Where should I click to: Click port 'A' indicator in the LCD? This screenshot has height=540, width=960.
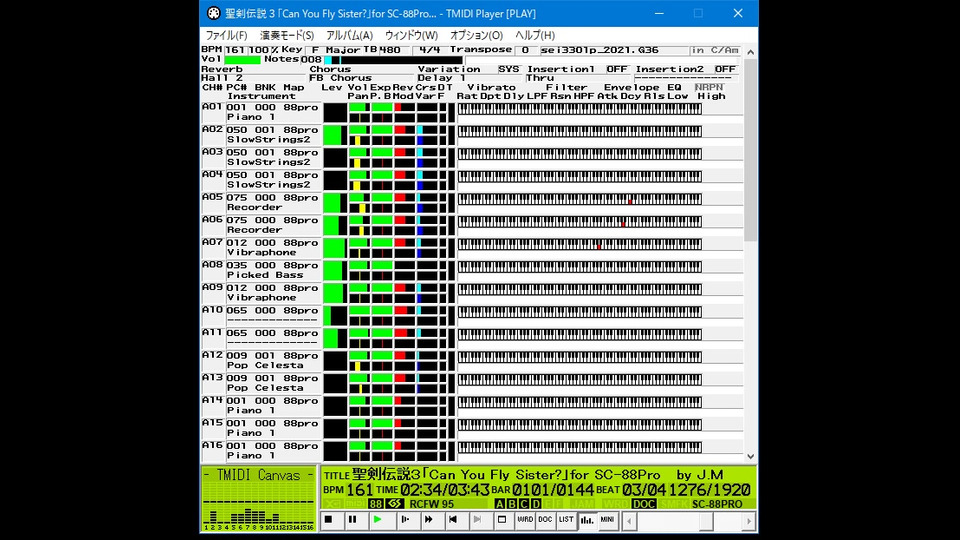(500, 504)
